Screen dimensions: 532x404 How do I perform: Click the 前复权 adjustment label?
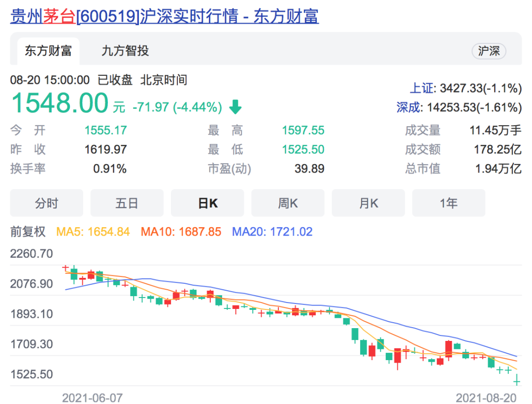pyautogui.click(x=28, y=232)
